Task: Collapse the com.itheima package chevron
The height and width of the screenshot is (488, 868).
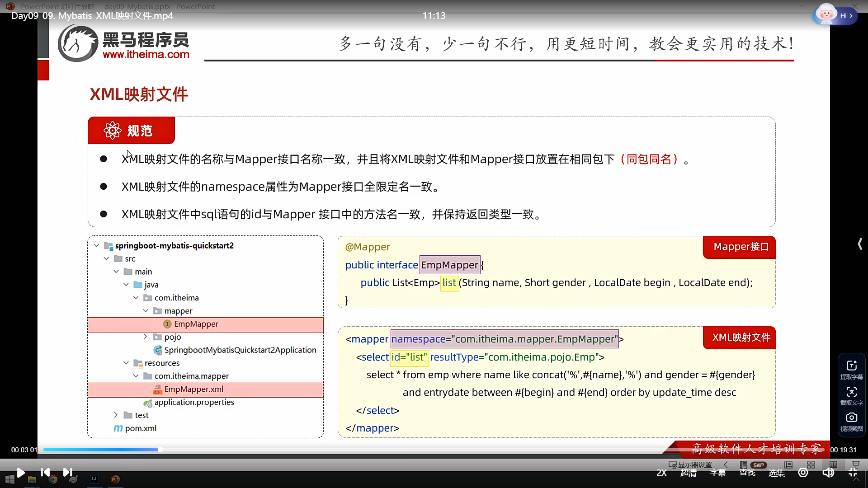Action: click(x=136, y=298)
